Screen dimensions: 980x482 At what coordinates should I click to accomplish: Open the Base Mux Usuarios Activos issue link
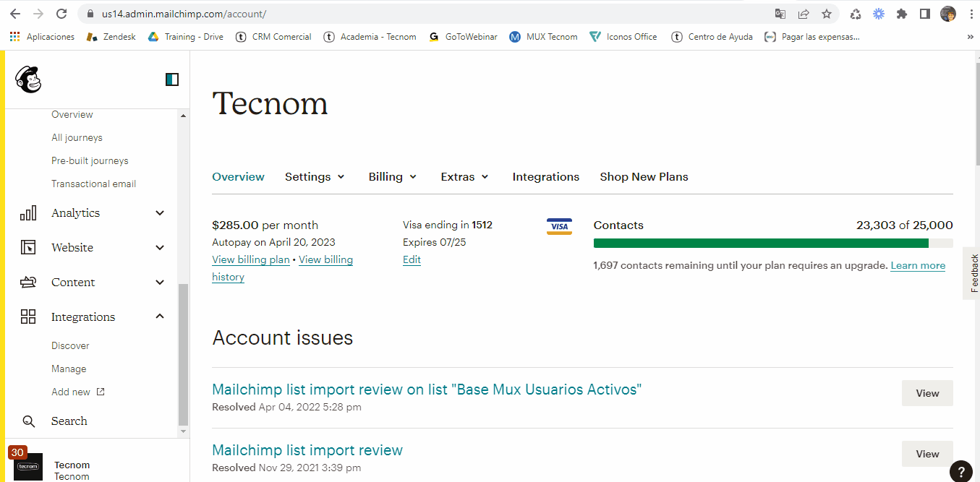pyautogui.click(x=427, y=390)
